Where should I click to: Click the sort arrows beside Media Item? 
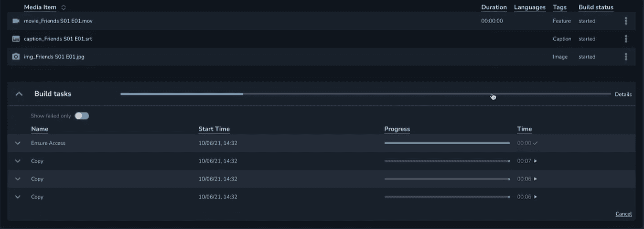click(x=63, y=7)
